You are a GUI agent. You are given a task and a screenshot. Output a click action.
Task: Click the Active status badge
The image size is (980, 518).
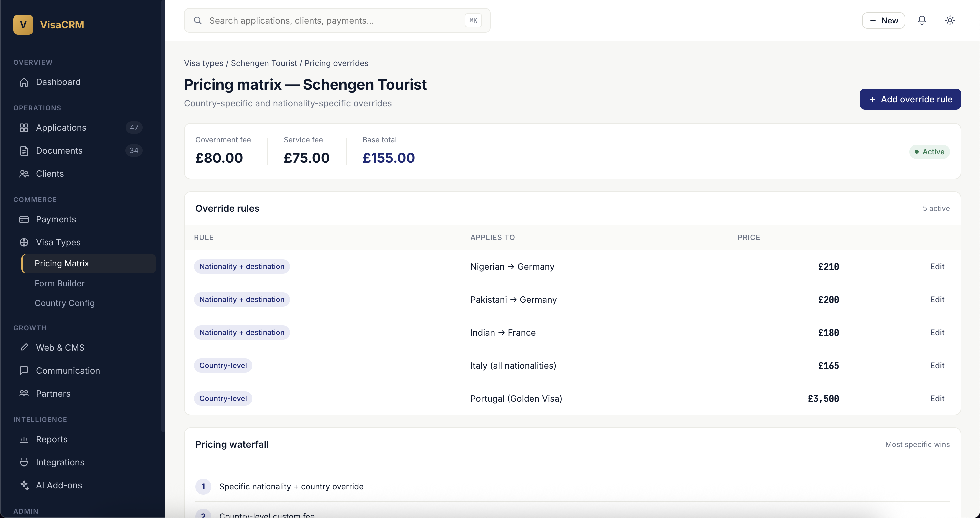(x=929, y=152)
